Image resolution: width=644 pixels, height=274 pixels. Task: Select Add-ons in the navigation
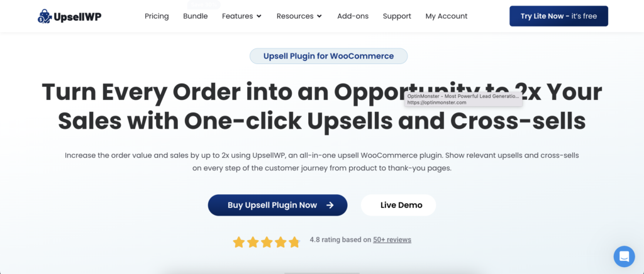[353, 16]
